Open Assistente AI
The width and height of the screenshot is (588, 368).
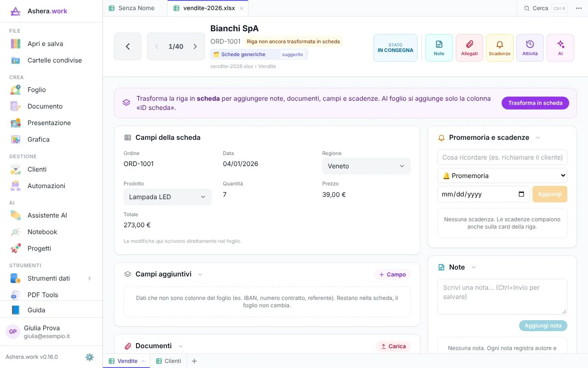coord(51,215)
